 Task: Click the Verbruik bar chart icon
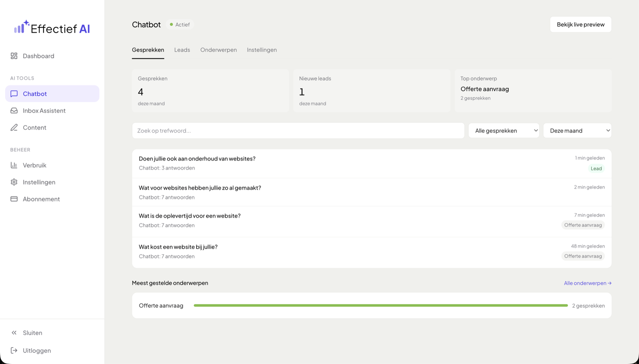click(x=14, y=165)
